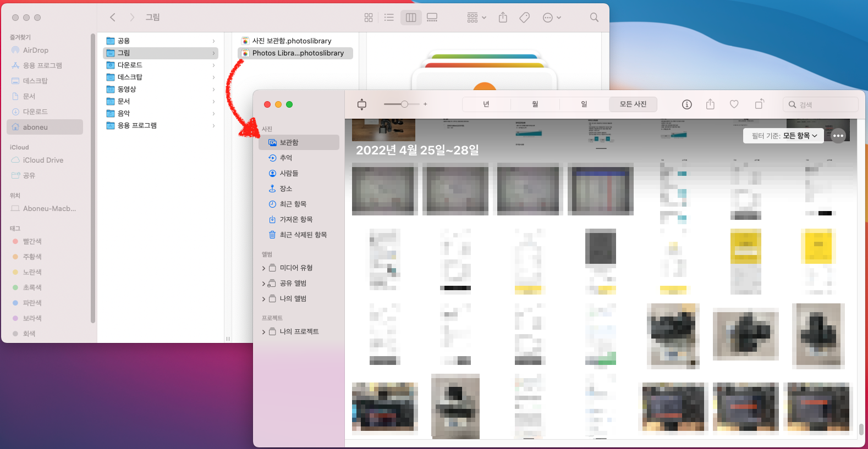The width and height of the screenshot is (868, 449).
Task: Expand the 응용 프로그램 folder chevron in column
Action: coord(213,125)
